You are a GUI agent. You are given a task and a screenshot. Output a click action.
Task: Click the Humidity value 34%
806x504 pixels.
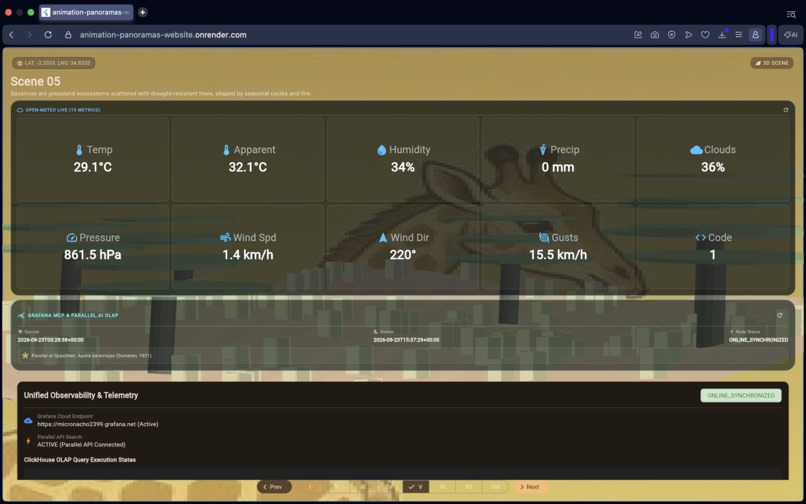(x=402, y=167)
